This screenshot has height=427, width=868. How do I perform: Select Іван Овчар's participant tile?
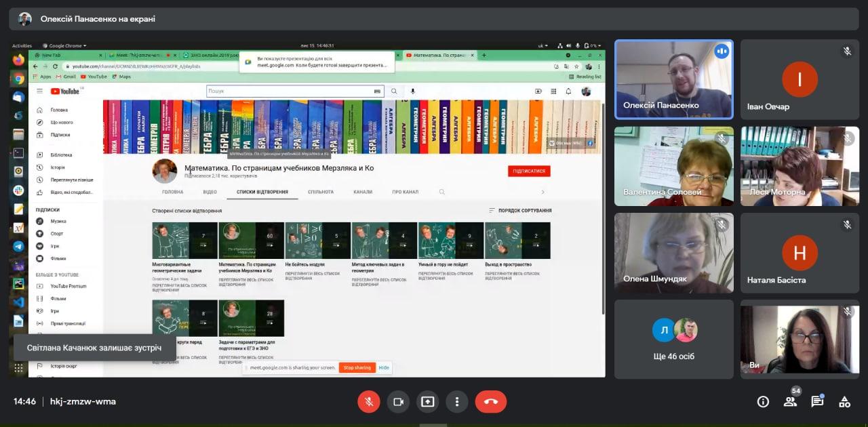pos(800,79)
